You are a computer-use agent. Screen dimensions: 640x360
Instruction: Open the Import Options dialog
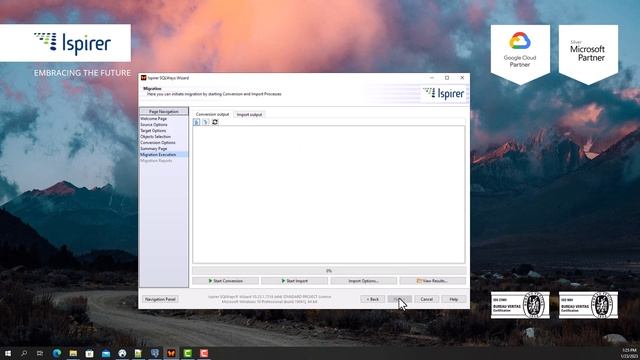(363, 281)
